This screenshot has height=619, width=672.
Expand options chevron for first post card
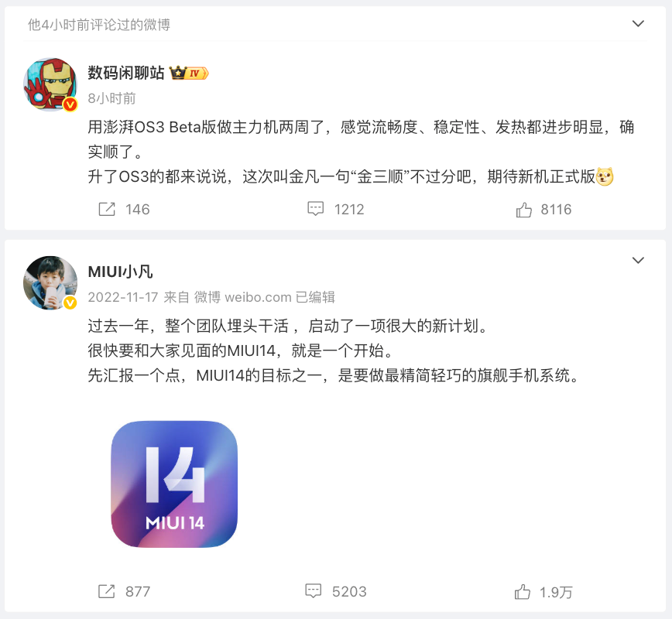point(638,23)
